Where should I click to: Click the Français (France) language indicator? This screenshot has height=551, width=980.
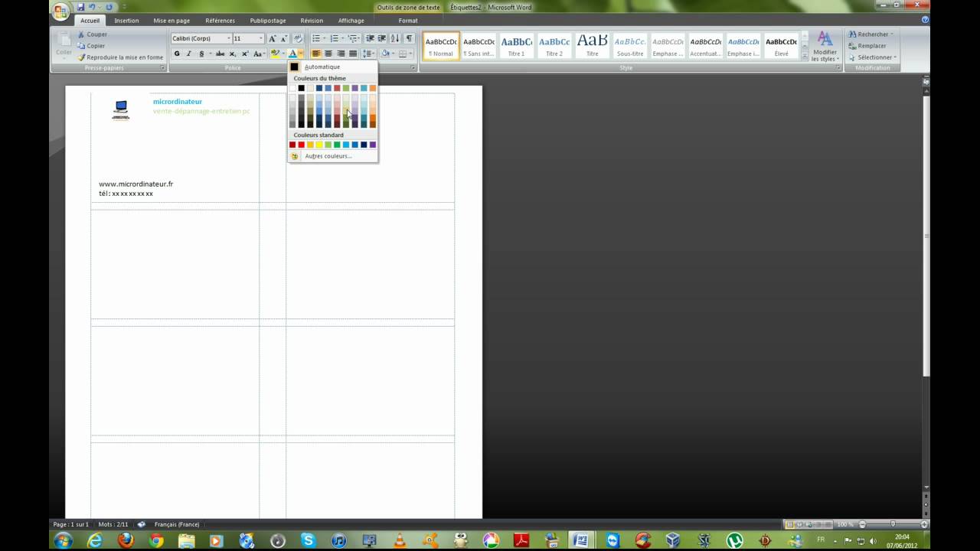click(177, 524)
